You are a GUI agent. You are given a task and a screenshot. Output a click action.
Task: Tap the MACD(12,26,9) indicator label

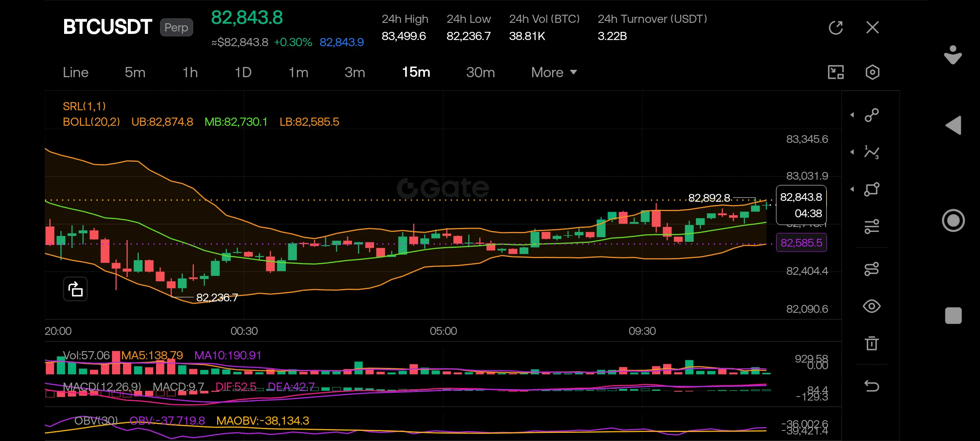point(102,387)
